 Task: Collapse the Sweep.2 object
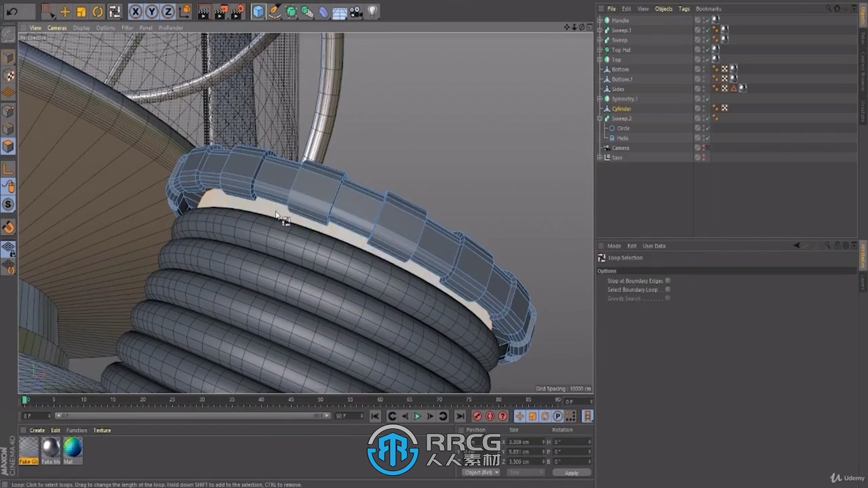[x=599, y=118]
